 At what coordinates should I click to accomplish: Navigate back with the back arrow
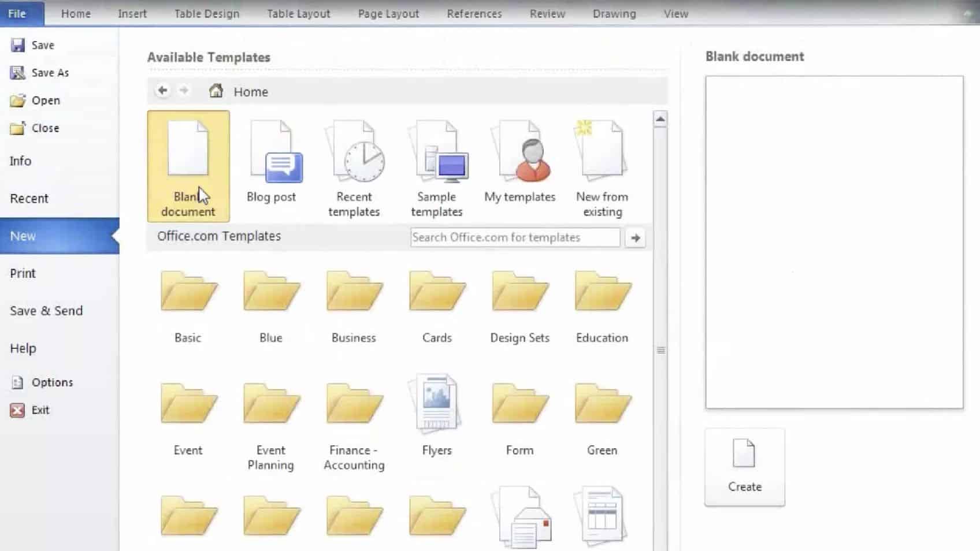[162, 91]
